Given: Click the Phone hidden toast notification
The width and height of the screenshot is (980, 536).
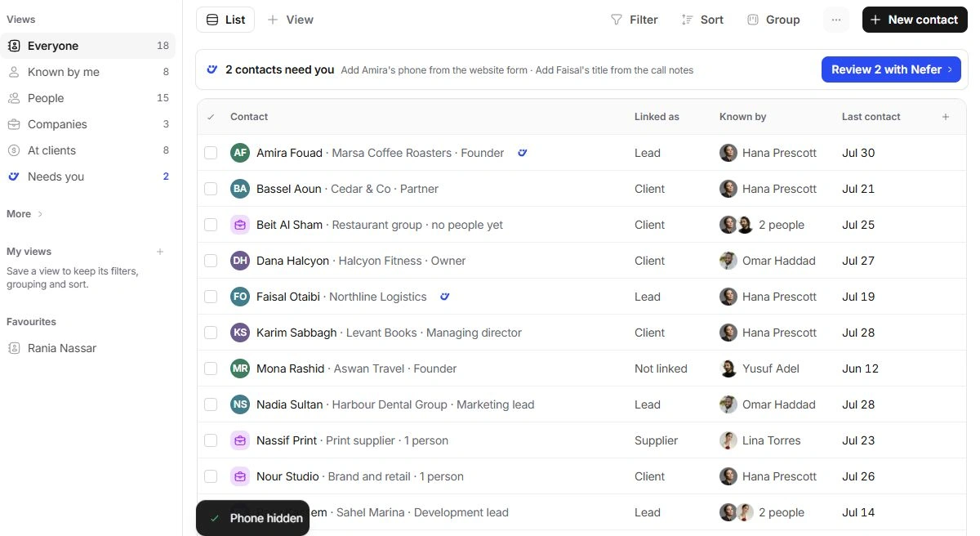Looking at the screenshot, I should pos(253,518).
